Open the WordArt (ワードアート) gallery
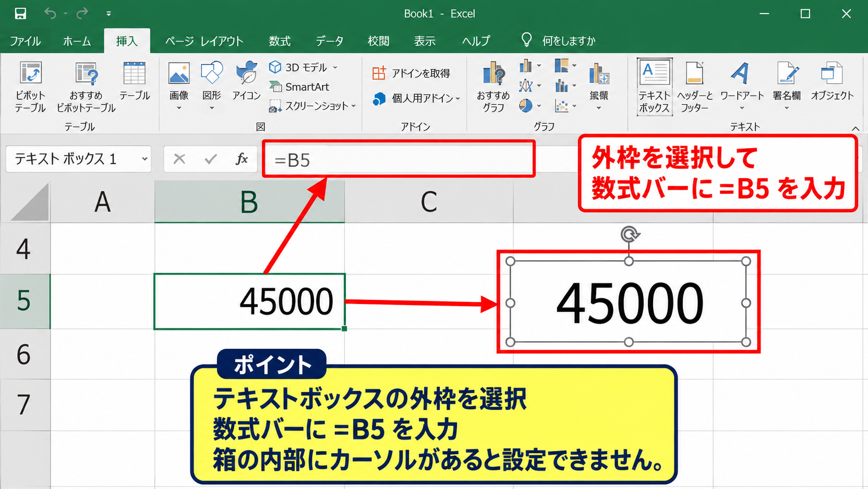 click(742, 86)
